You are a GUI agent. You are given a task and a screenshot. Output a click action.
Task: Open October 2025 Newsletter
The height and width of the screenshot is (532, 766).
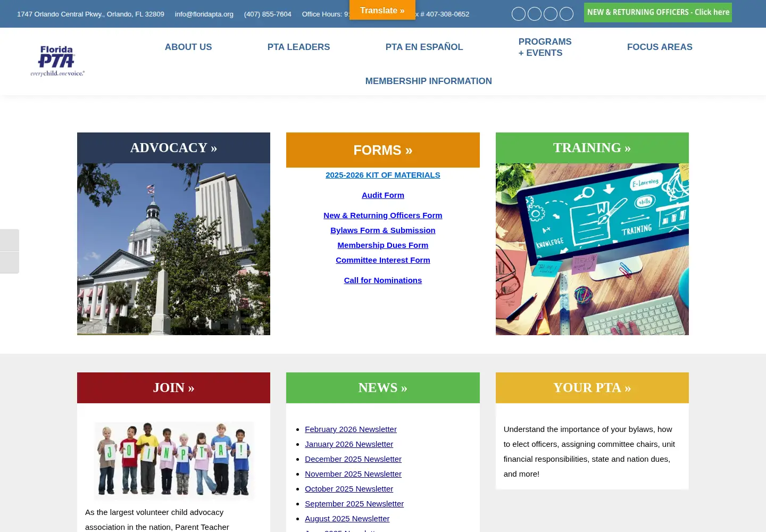pyautogui.click(x=349, y=489)
